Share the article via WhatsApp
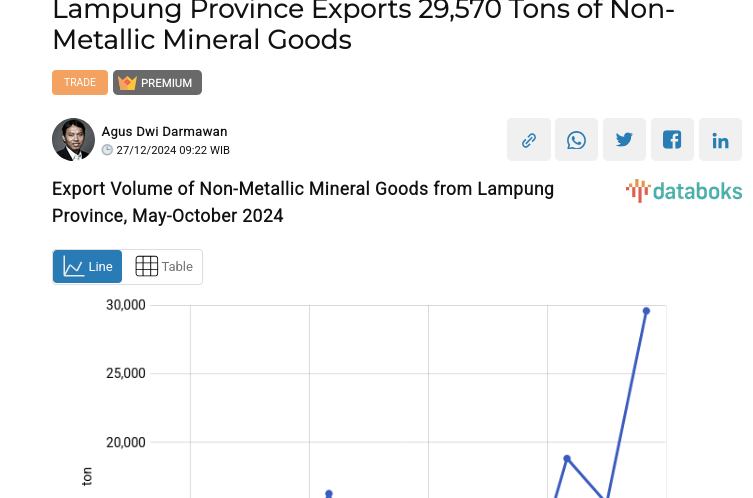This screenshot has height=498, width=753. [x=576, y=140]
